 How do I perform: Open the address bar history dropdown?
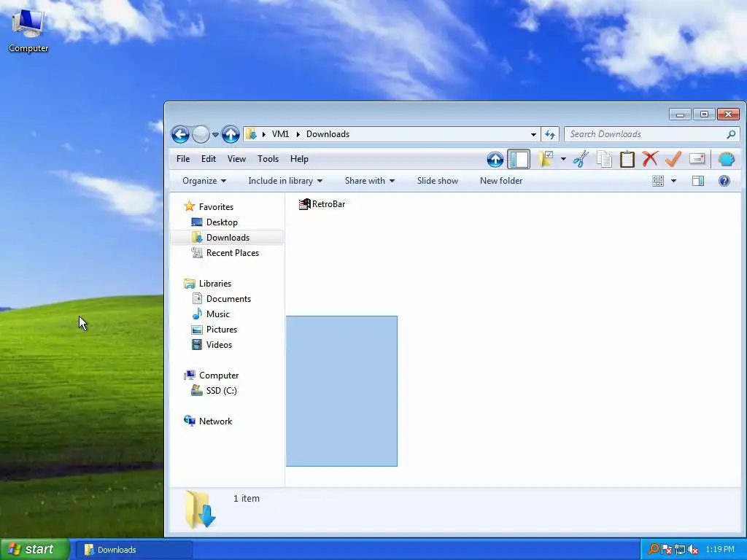[x=533, y=134]
